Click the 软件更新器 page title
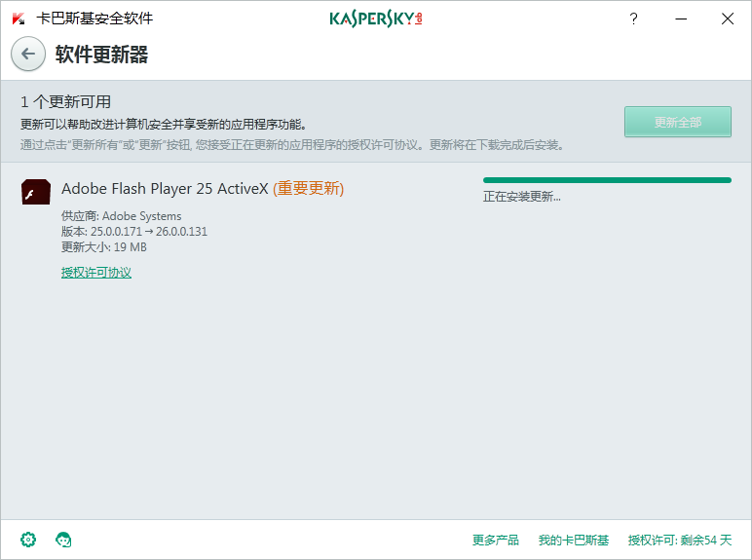The height and width of the screenshot is (560, 752). click(101, 55)
